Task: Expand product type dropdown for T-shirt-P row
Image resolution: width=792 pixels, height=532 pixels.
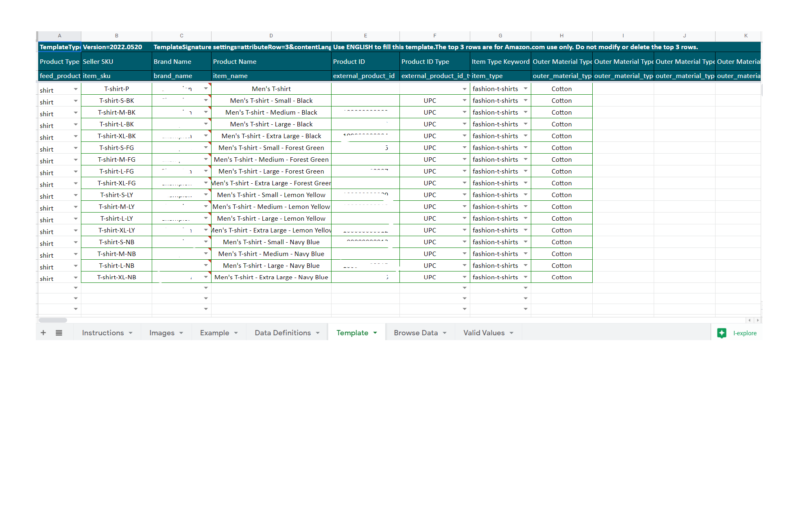Action: point(76,89)
